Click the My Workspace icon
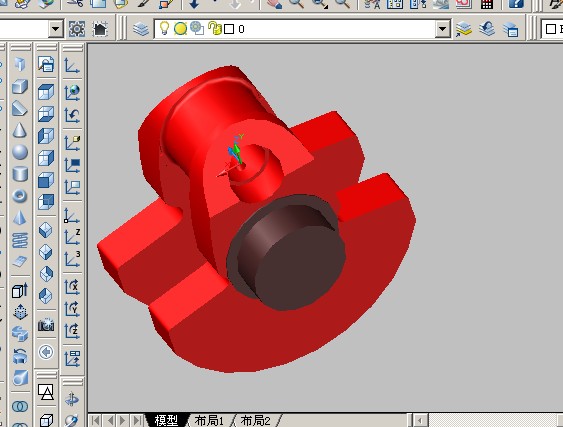563x427 pixels. tap(100, 29)
